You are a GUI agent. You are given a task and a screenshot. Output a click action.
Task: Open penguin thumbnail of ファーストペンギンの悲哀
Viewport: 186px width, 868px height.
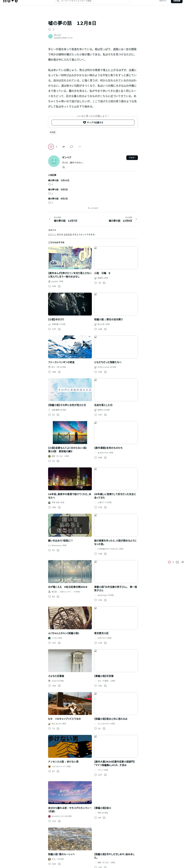70,347
